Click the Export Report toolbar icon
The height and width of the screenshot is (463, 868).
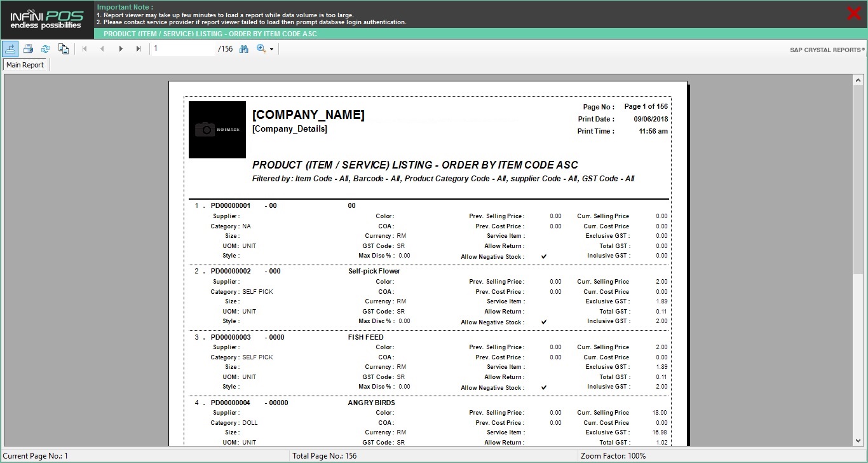pos(10,48)
